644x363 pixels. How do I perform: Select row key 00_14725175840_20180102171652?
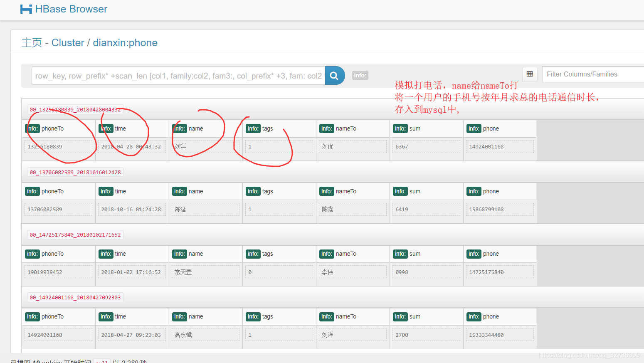pyautogui.click(x=75, y=235)
